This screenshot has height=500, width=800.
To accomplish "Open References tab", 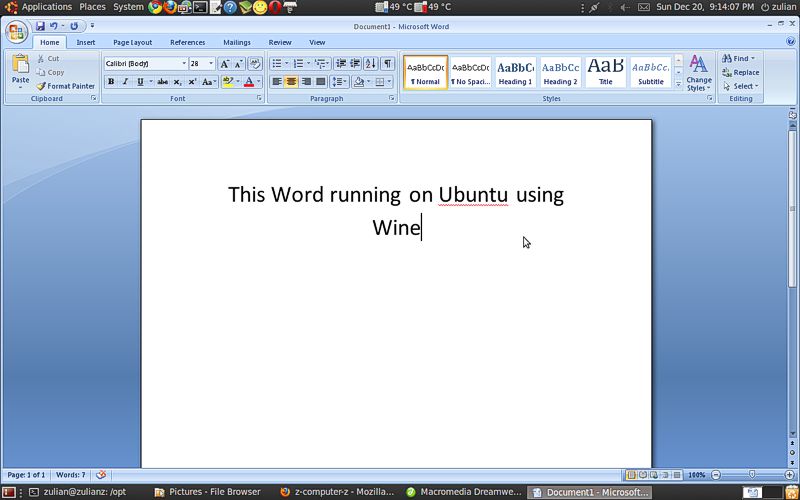I will 187,42.
